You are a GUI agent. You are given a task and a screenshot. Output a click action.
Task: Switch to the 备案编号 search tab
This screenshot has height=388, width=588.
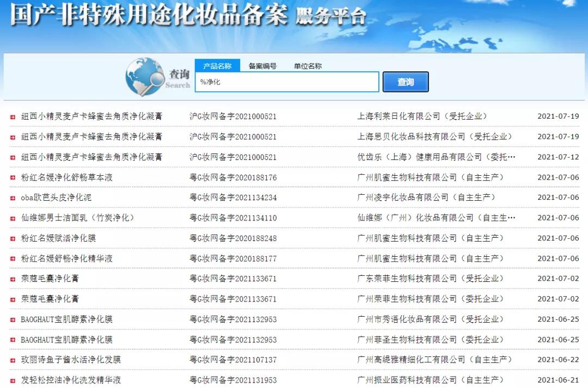[x=264, y=65]
